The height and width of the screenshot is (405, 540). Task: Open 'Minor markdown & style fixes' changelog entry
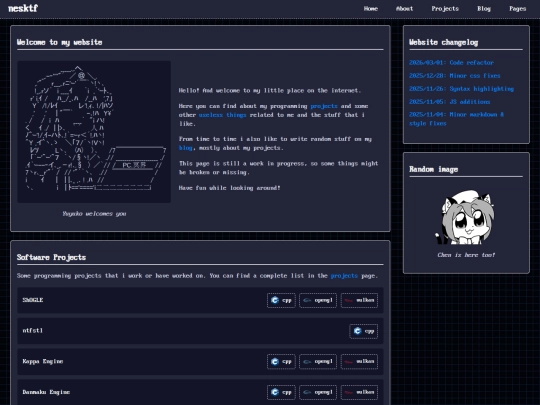[x=456, y=119]
